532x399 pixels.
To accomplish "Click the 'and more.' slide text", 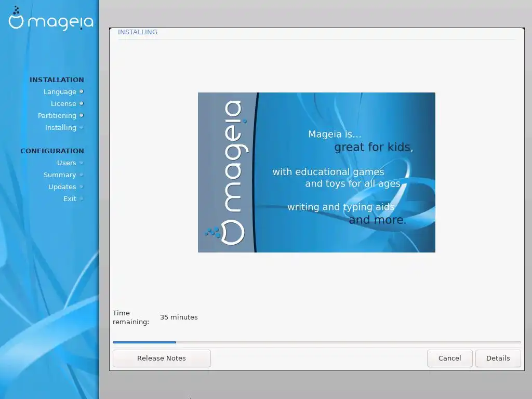I will coord(377,220).
